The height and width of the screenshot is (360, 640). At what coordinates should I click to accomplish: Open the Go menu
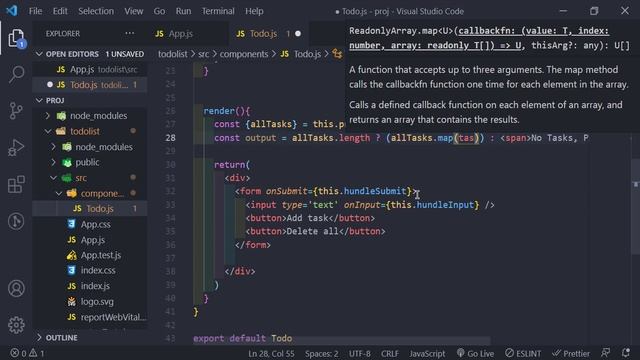point(159,11)
